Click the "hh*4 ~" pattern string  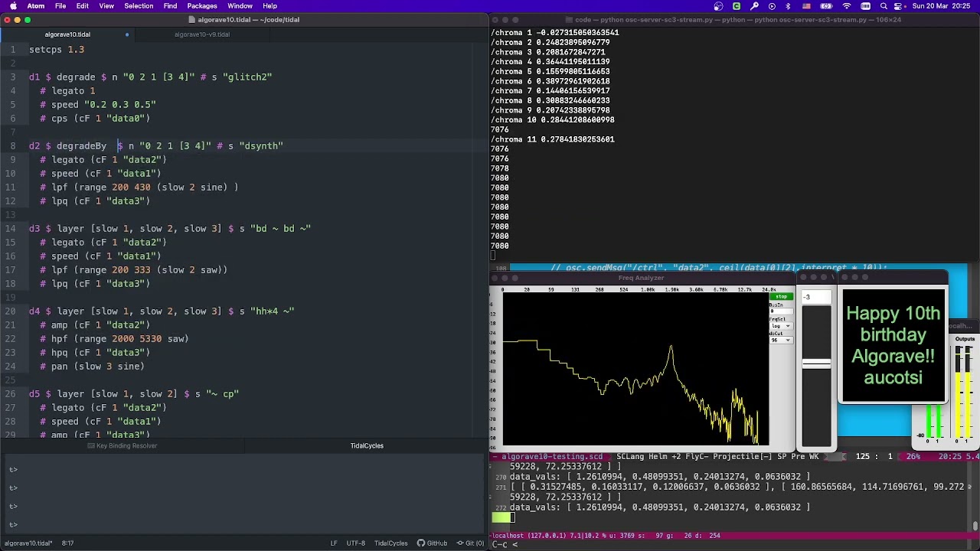(x=272, y=311)
